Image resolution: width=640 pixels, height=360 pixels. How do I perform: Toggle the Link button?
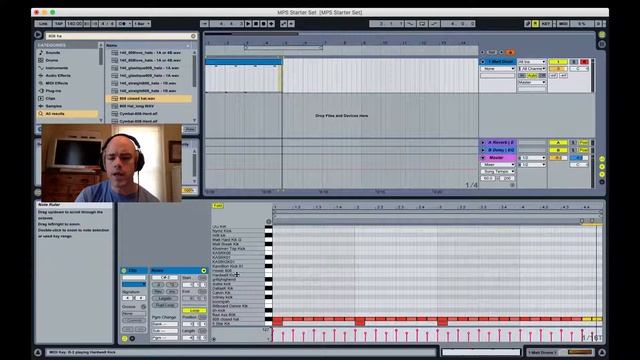tap(43, 24)
